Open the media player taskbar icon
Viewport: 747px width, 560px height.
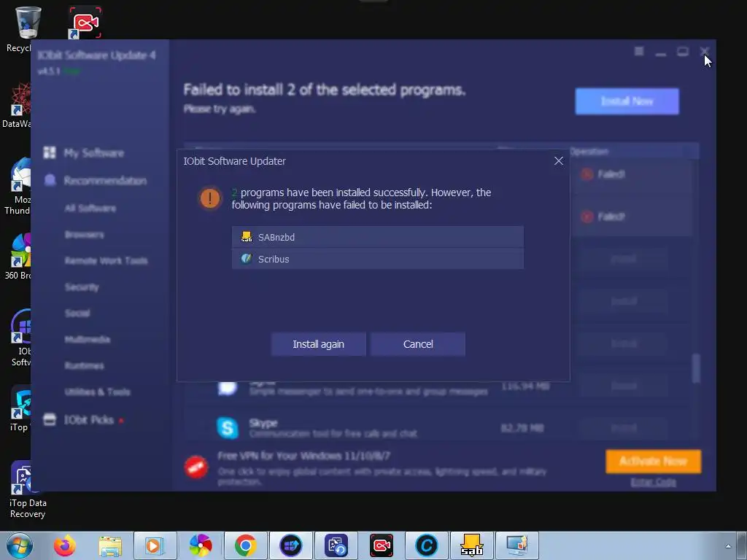coord(155,545)
